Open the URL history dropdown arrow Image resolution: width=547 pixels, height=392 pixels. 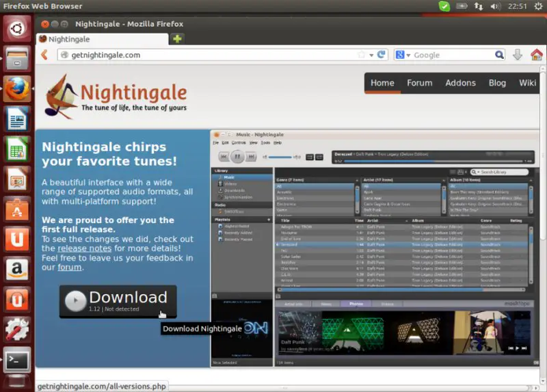[x=371, y=55]
